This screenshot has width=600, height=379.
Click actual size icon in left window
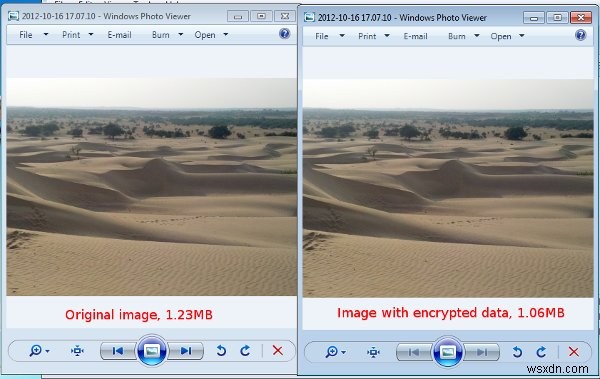(77, 350)
